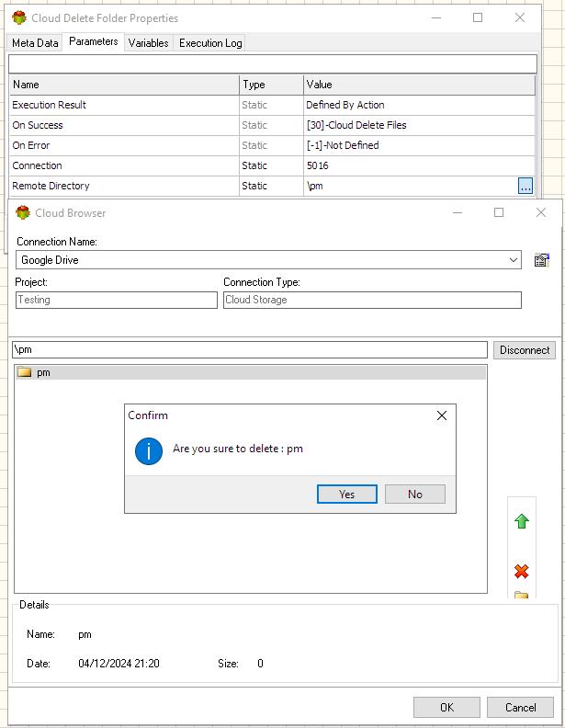Click the text Are you sure to delete : pm
Viewport: 565px width, 728px height.
238,449
